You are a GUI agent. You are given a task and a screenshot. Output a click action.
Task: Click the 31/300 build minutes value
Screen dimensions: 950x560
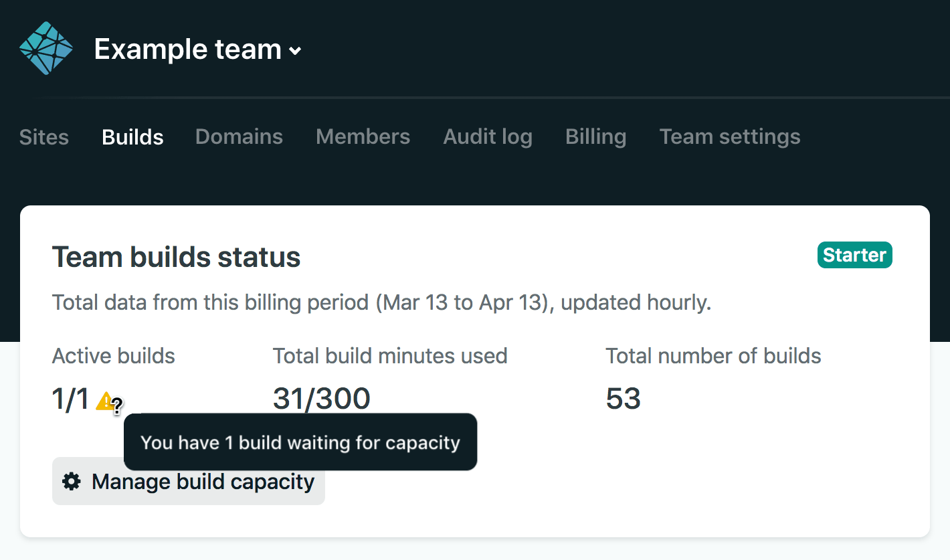coord(321,399)
